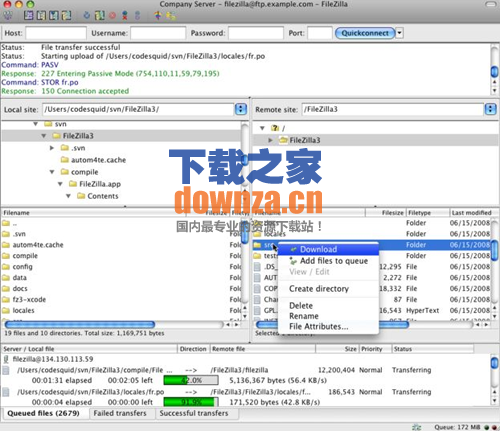Open the filename filters toolbar icon
500x431 pixels.
[x=158, y=15]
